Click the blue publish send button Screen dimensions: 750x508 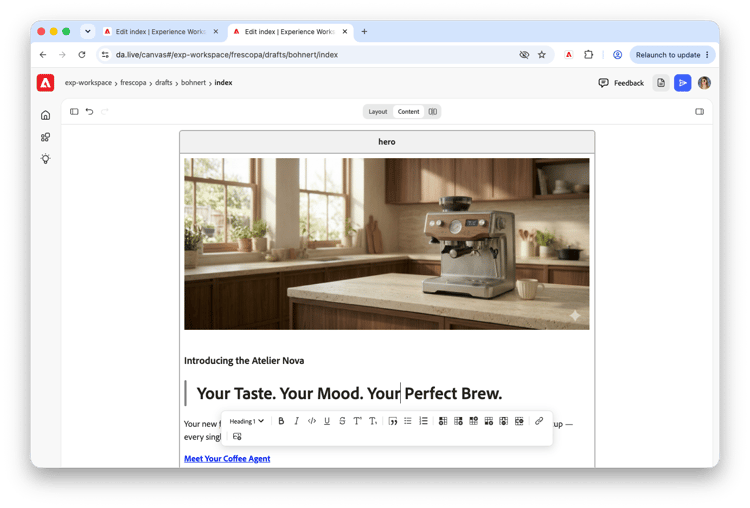[x=683, y=83]
